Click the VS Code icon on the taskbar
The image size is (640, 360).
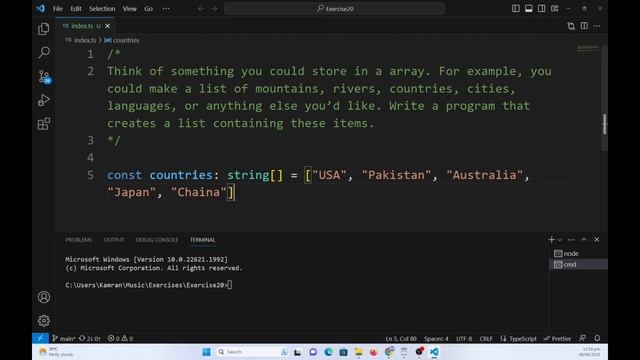tap(434, 352)
